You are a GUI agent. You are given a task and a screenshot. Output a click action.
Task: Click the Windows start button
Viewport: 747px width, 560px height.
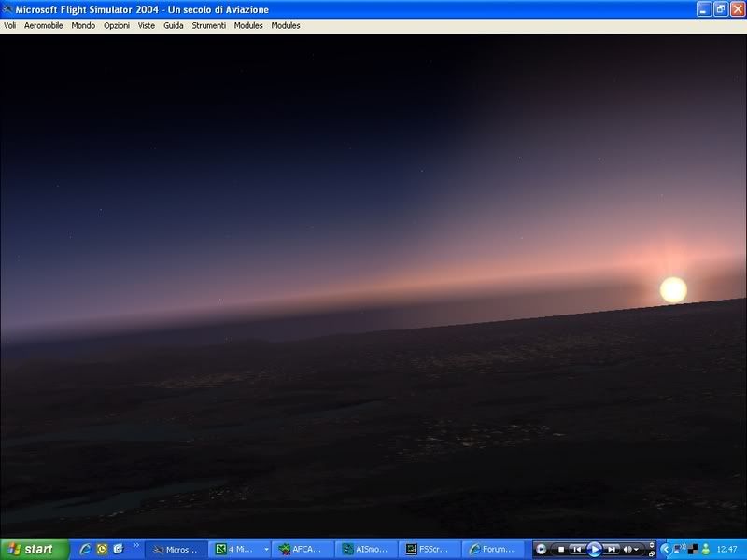pos(35,549)
